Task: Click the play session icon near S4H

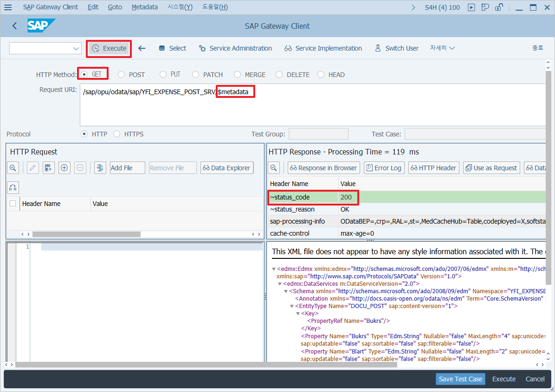Action: [471, 7]
